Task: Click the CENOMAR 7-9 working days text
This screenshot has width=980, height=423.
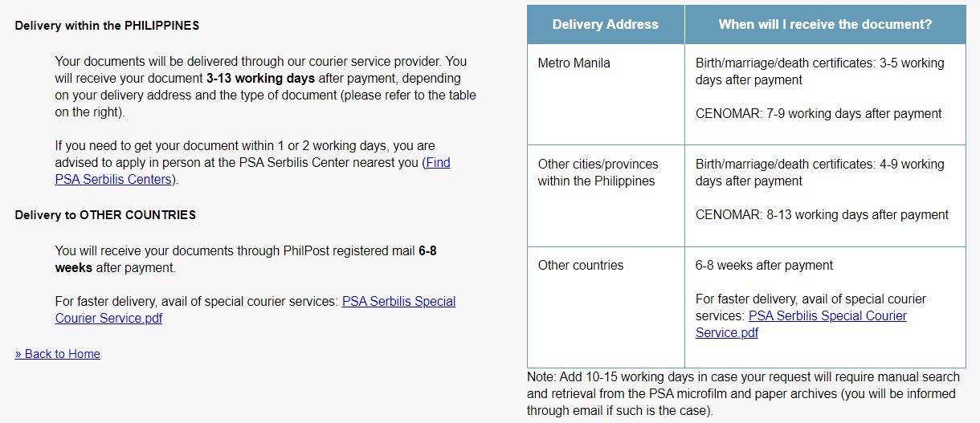Action: click(x=819, y=114)
